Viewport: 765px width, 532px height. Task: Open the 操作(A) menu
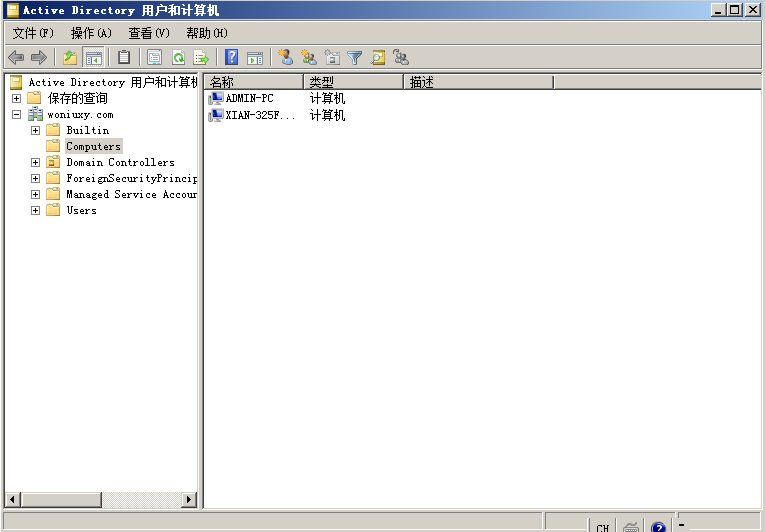coord(91,33)
